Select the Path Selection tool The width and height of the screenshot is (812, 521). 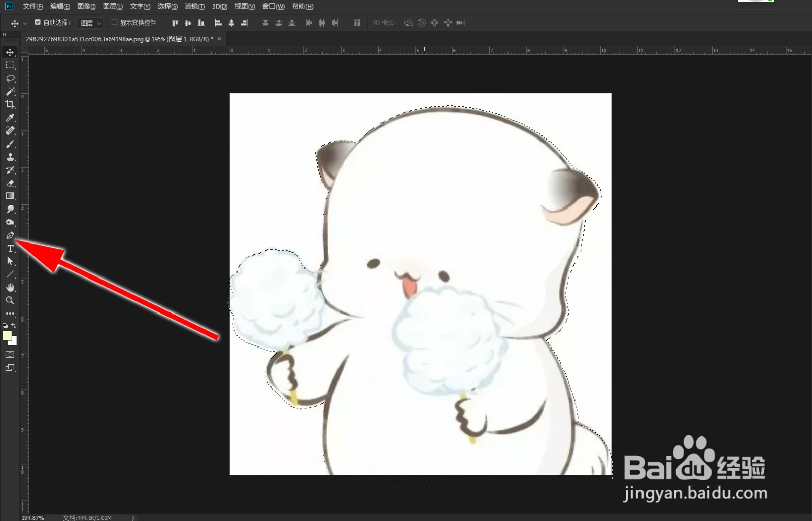coord(10,261)
